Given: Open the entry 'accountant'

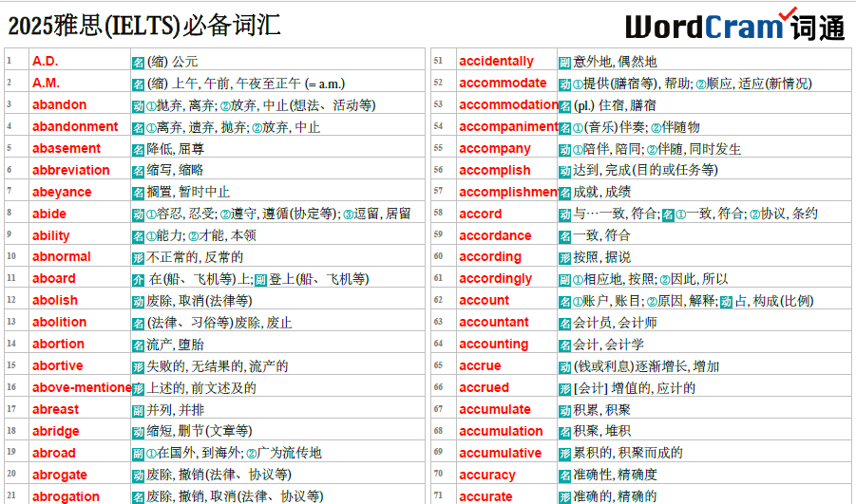Looking at the screenshot, I should tap(493, 323).
